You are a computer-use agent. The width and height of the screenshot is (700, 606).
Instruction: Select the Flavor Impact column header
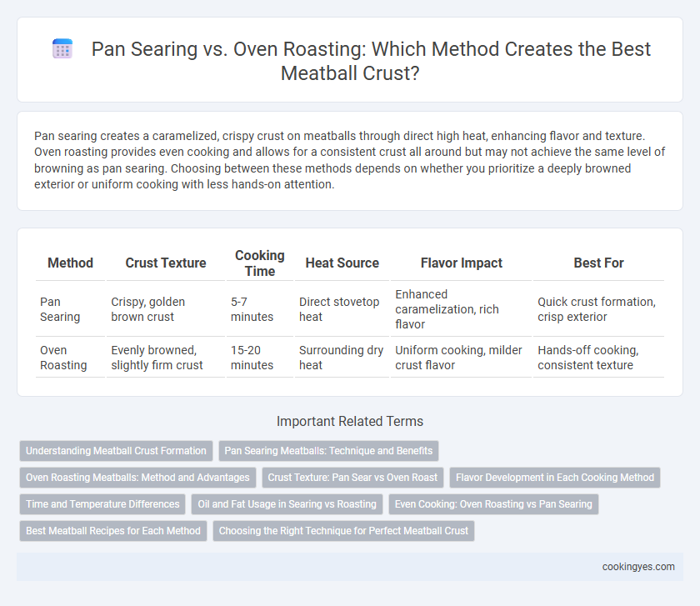461,263
